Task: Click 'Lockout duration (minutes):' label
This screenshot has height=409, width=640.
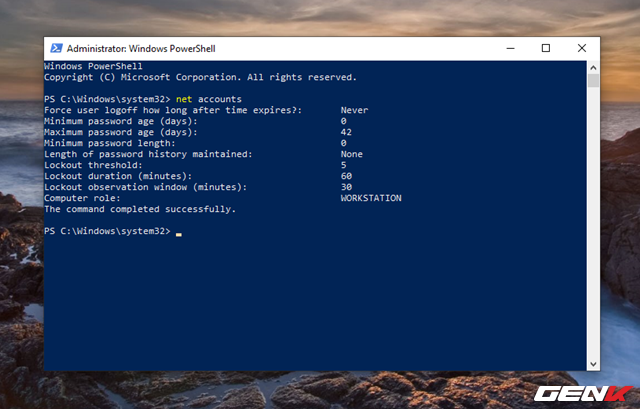Action: click(x=118, y=176)
